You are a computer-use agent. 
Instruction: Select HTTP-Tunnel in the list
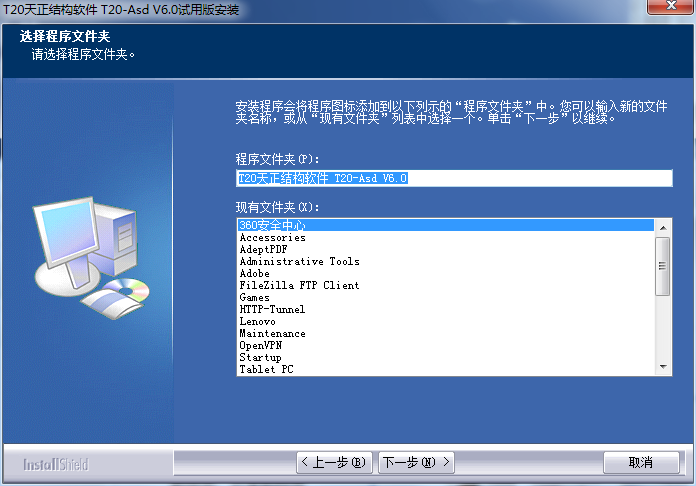point(446,309)
